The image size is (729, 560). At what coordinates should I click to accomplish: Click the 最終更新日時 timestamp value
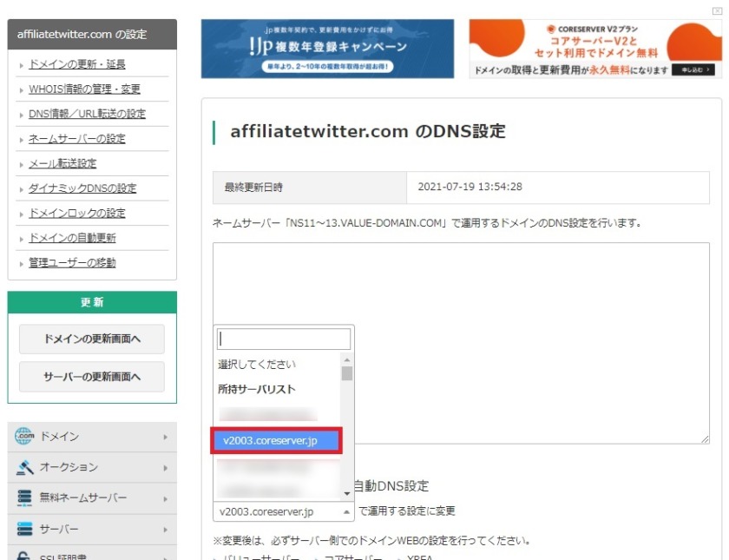470,187
